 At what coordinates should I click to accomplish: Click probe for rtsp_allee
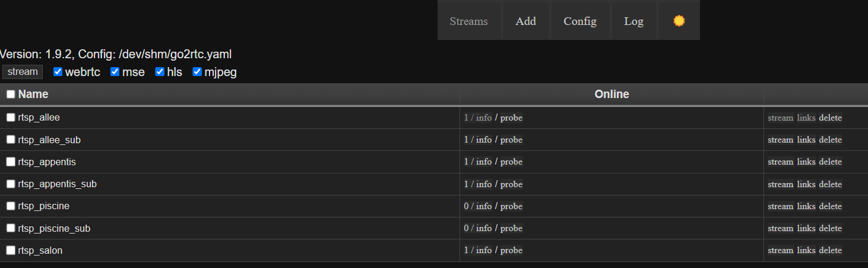tap(511, 118)
